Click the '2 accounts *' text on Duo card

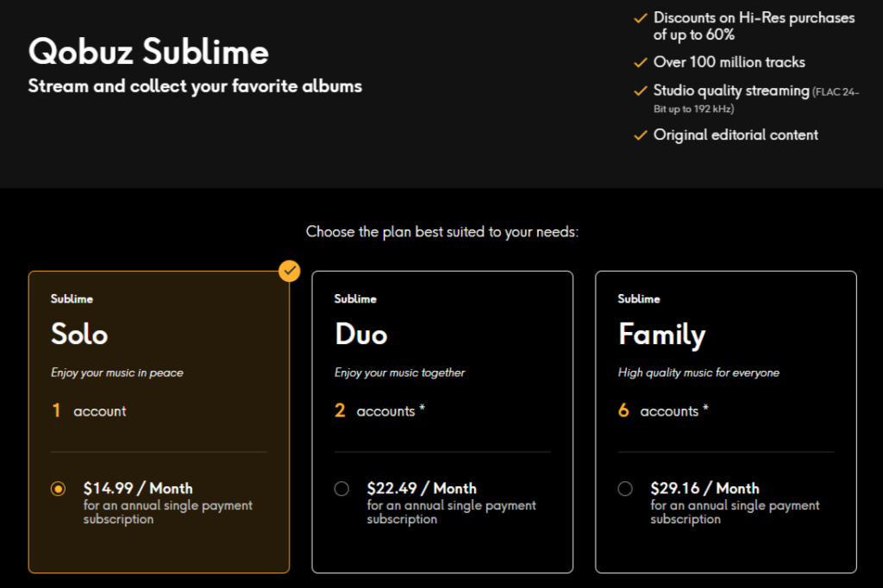pos(380,410)
